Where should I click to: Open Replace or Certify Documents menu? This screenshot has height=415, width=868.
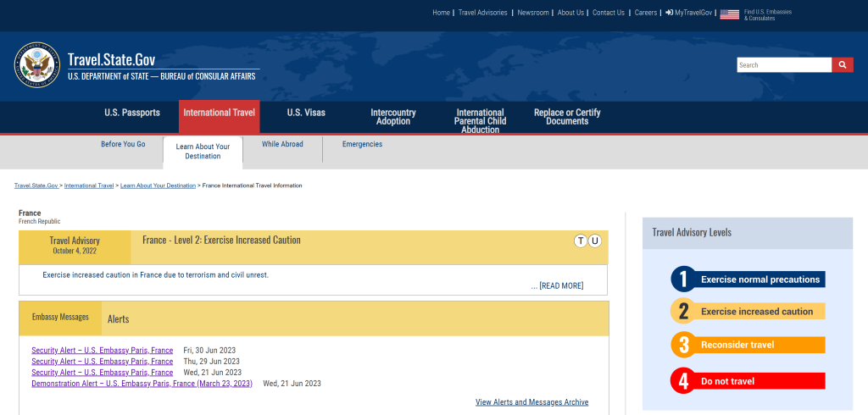click(x=567, y=117)
